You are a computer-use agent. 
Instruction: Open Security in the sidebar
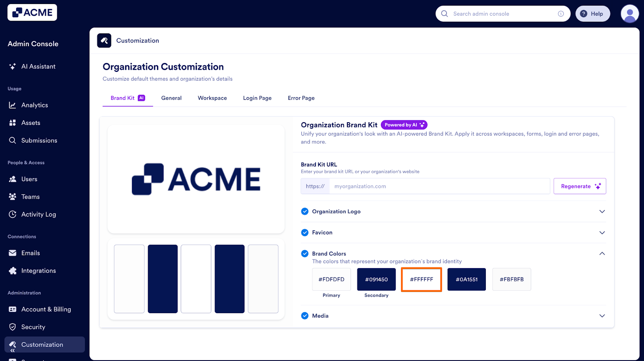(44, 327)
